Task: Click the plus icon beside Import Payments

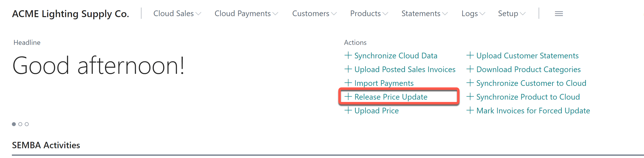Action: (348, 83)
